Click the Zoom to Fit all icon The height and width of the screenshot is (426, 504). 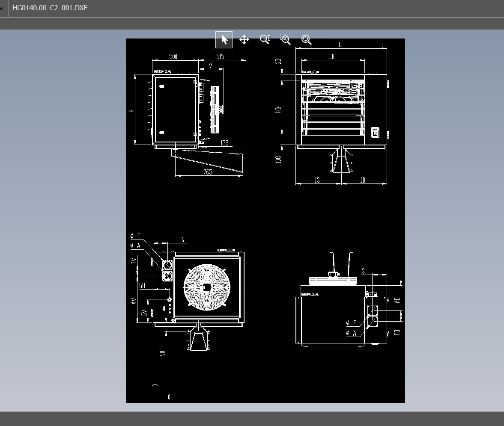306,40
